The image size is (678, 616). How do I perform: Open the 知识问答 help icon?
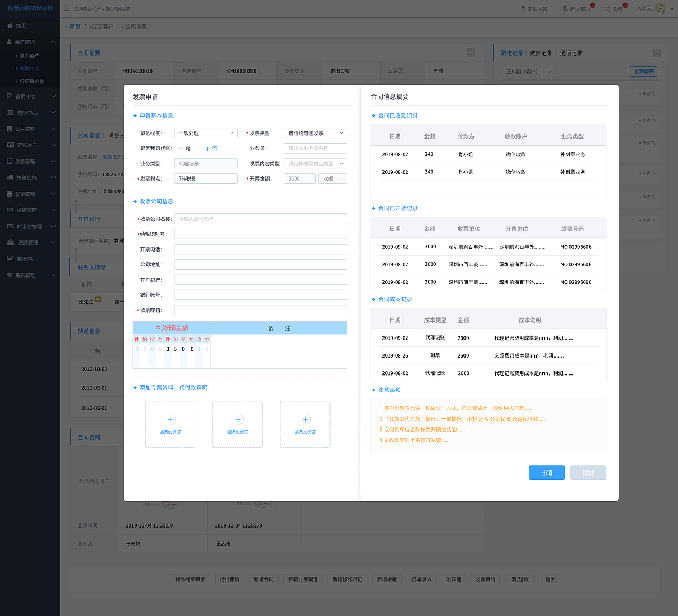pos(523,9)
